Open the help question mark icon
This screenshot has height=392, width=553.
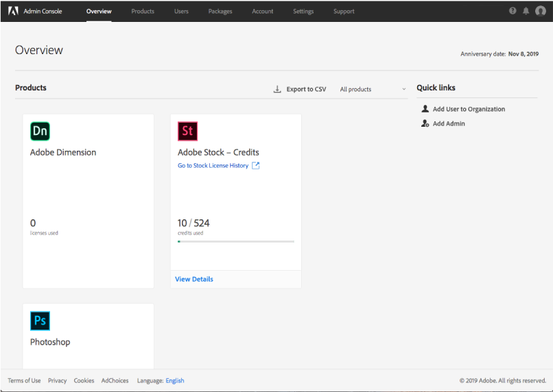tap(513, 11)
